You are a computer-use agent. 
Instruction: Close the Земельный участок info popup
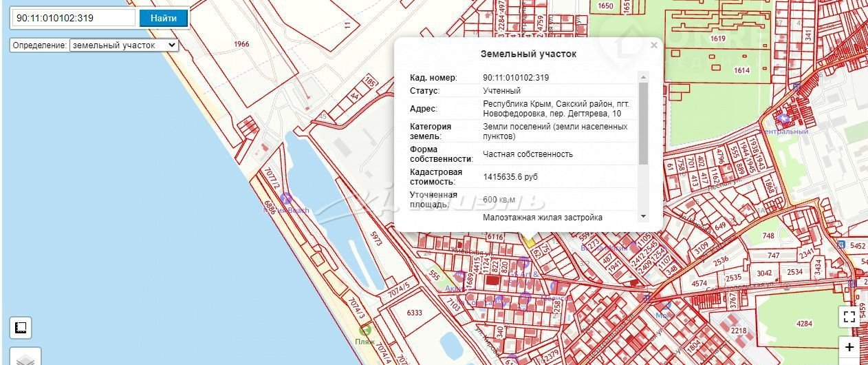pos(653,45)
